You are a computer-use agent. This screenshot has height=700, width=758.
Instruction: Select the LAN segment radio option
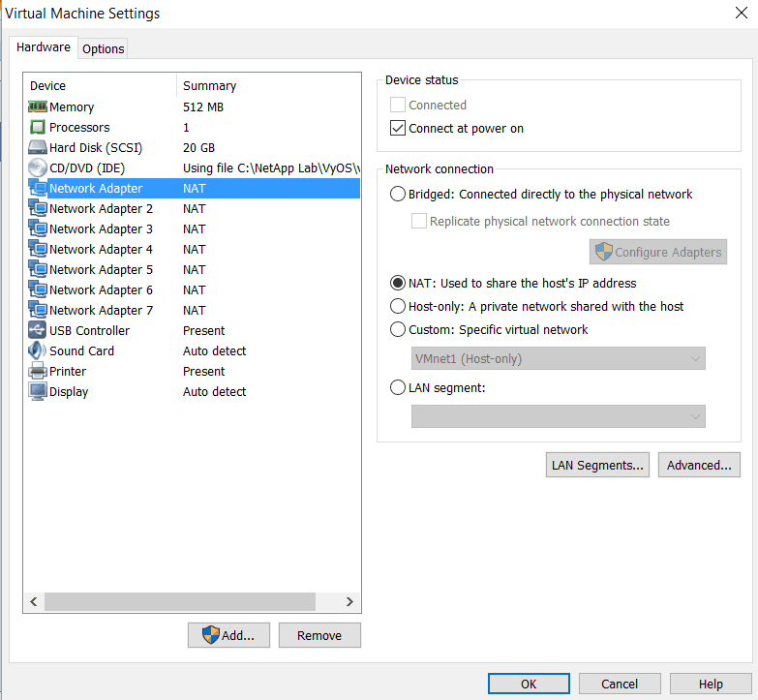click(x=398, y=387)
